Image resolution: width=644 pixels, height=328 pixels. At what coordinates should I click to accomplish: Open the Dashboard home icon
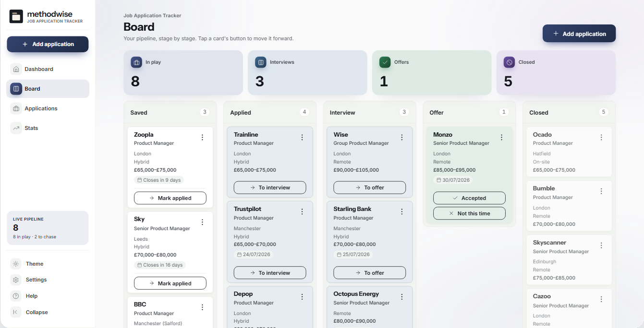16,69
